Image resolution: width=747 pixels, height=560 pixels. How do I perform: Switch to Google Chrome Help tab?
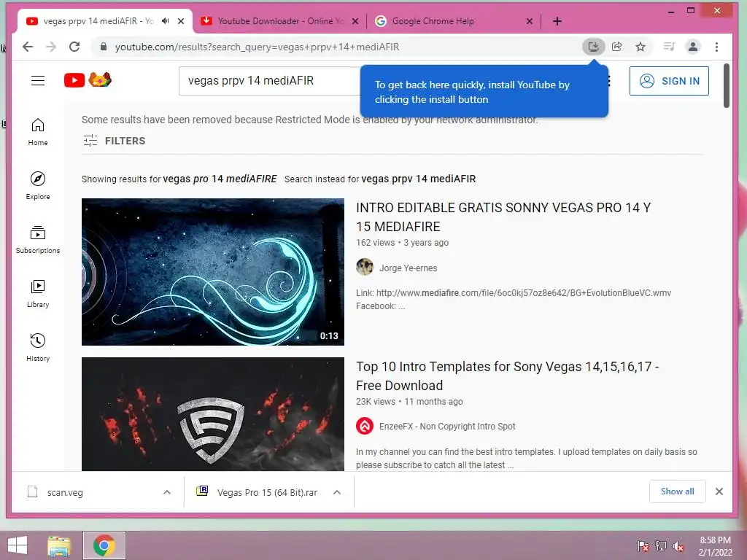pos(454,21)
